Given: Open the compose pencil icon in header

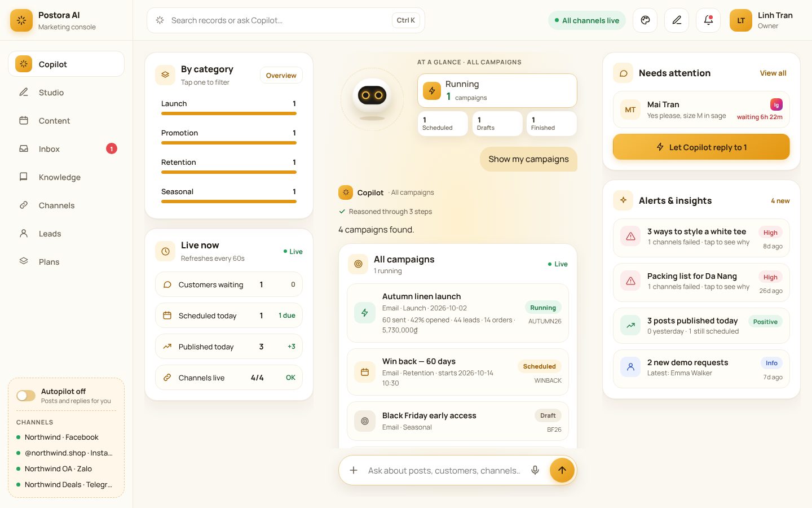Looking at the screenshot, I should (x=677, y=20).
